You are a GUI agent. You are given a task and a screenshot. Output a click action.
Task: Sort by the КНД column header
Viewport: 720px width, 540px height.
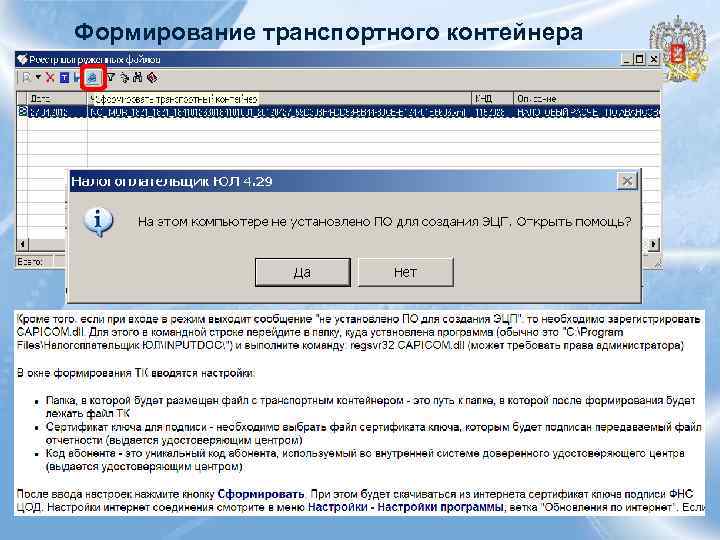tap(492, 98)
